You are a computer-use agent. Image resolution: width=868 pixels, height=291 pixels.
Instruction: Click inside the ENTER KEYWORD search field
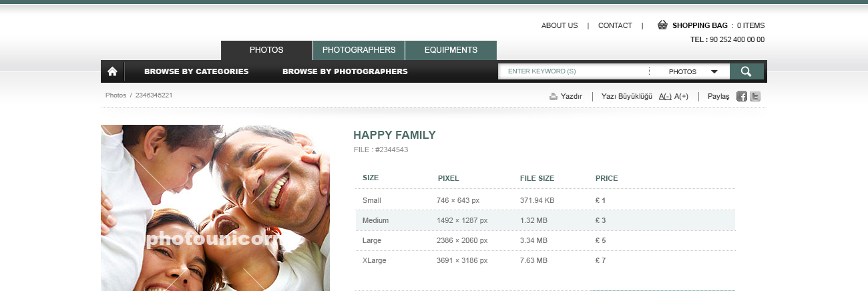[x=574, y=71]
